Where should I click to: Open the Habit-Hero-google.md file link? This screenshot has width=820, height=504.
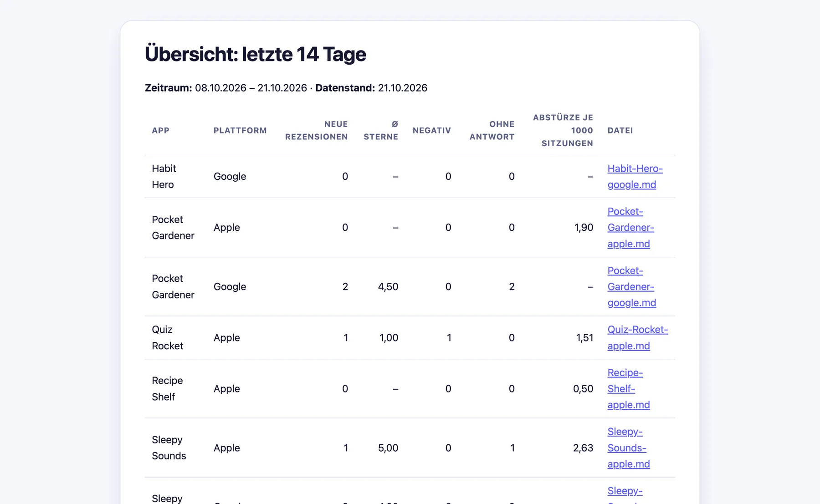pos(635,176)
